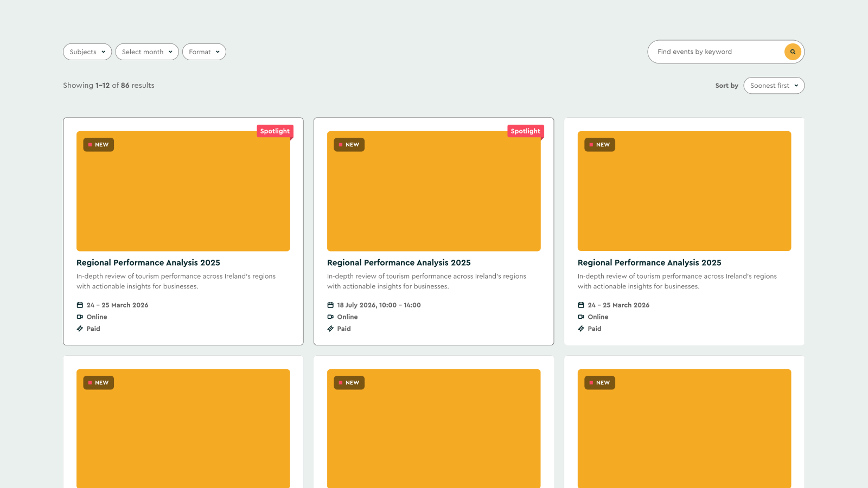Click the Paid ticket icon on the Spotlight March card
This screenshot has width=868, height=488.
[x=80, y=329]
